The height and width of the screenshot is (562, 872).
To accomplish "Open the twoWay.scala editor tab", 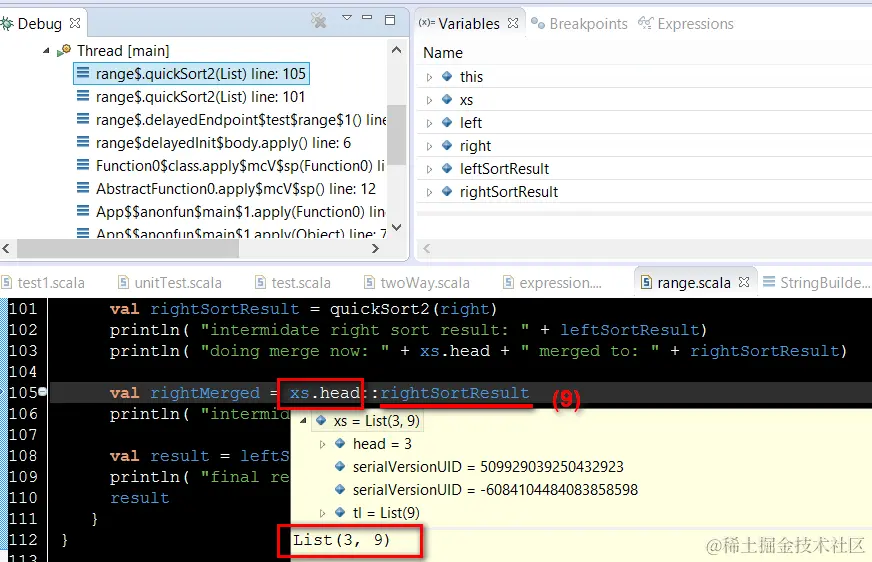I will coord(417,283).
